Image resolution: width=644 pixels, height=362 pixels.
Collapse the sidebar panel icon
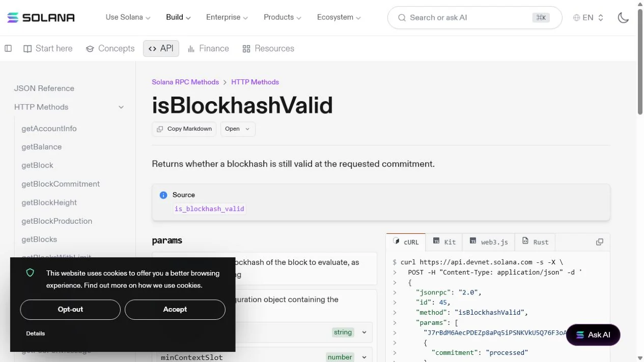coord(8,48)
